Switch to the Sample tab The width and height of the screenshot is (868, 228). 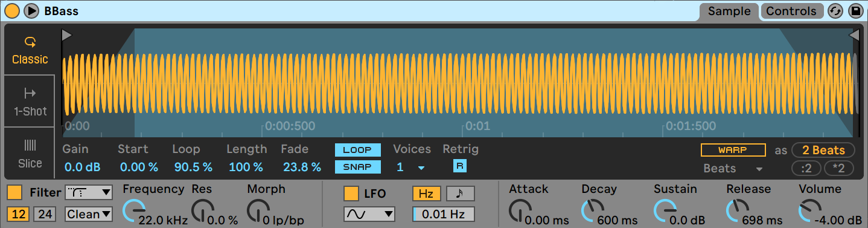729,11
